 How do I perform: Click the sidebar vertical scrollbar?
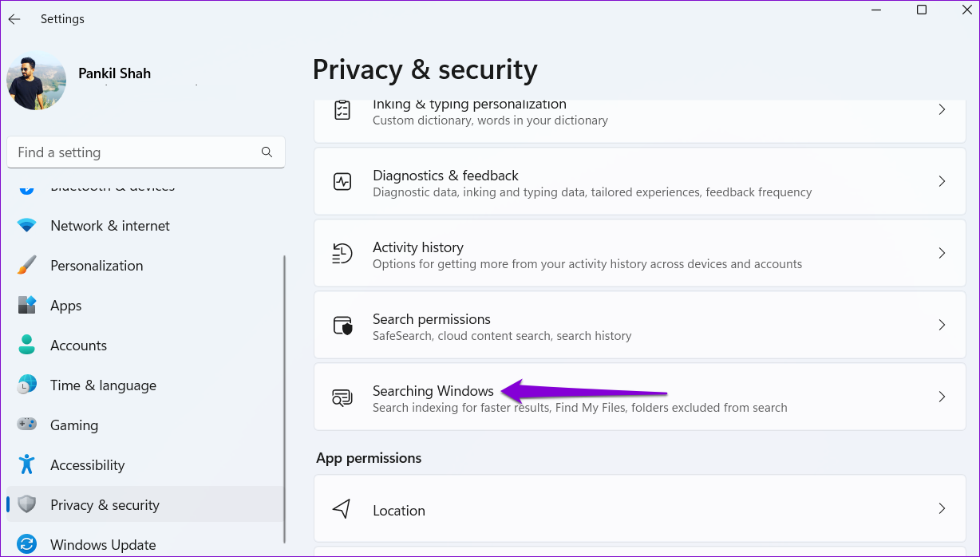pyautogui.click(x=284, y=399)
